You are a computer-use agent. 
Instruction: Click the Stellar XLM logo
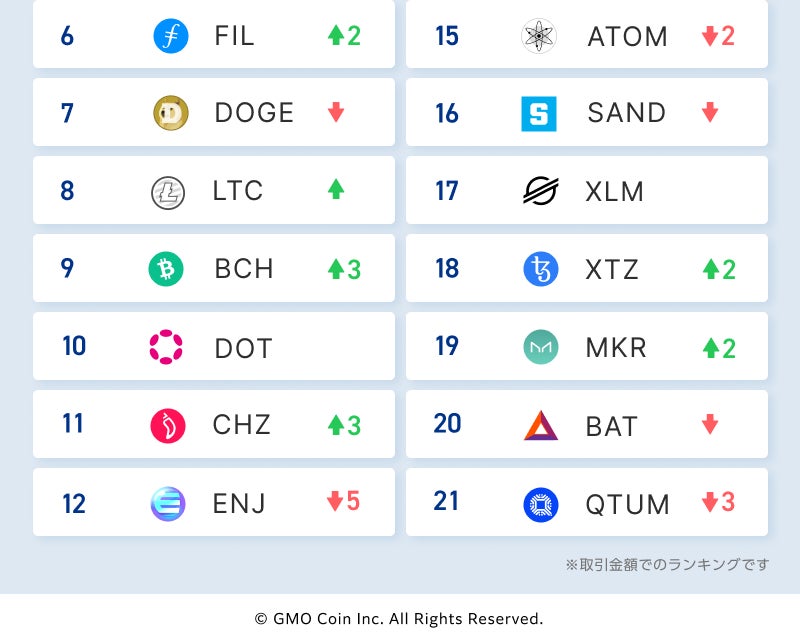coord(541,190)
